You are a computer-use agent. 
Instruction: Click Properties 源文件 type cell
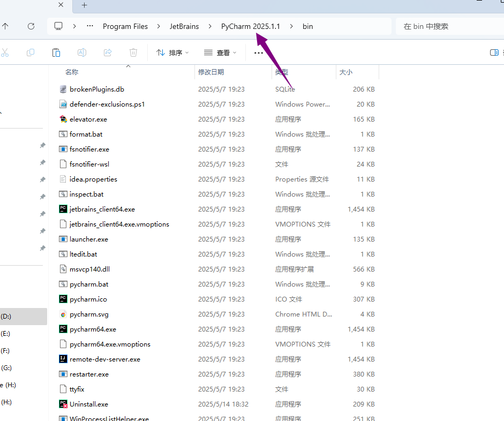click(302, 179)
